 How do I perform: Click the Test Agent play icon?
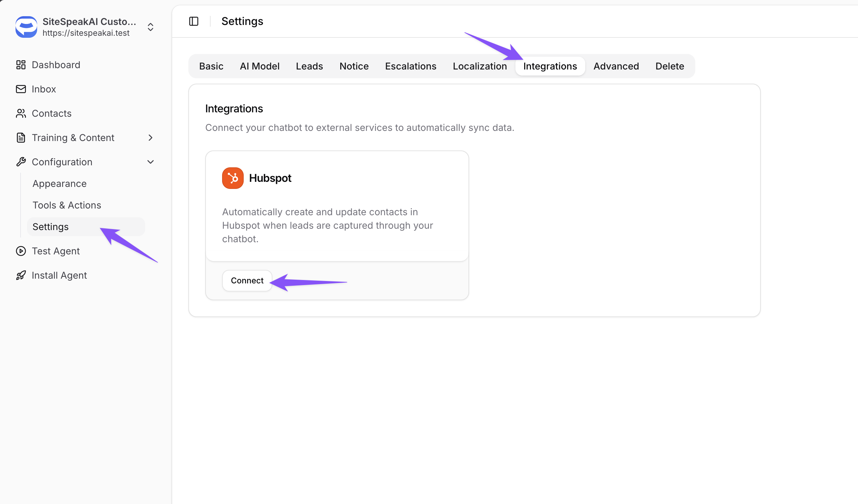pyautogui.click(x=21, y=251)
